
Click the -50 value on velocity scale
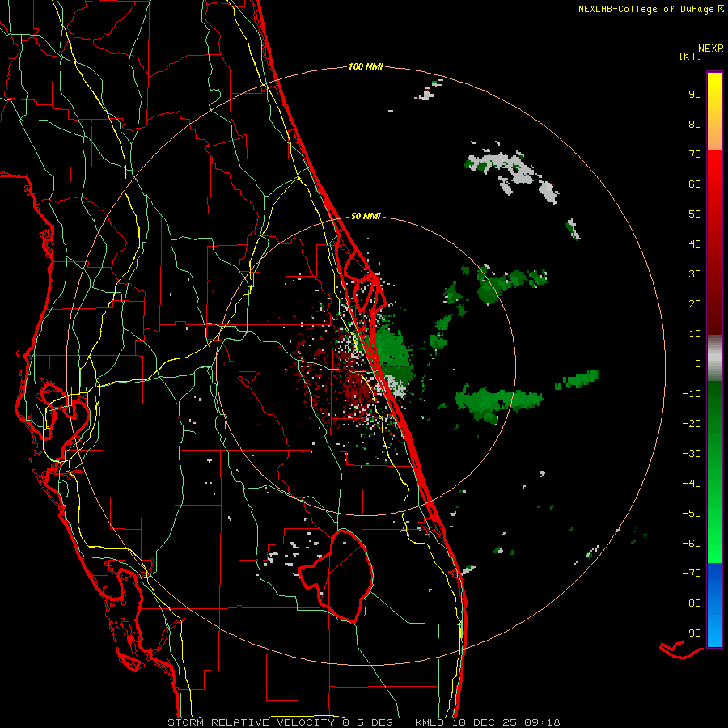[692, 514]
